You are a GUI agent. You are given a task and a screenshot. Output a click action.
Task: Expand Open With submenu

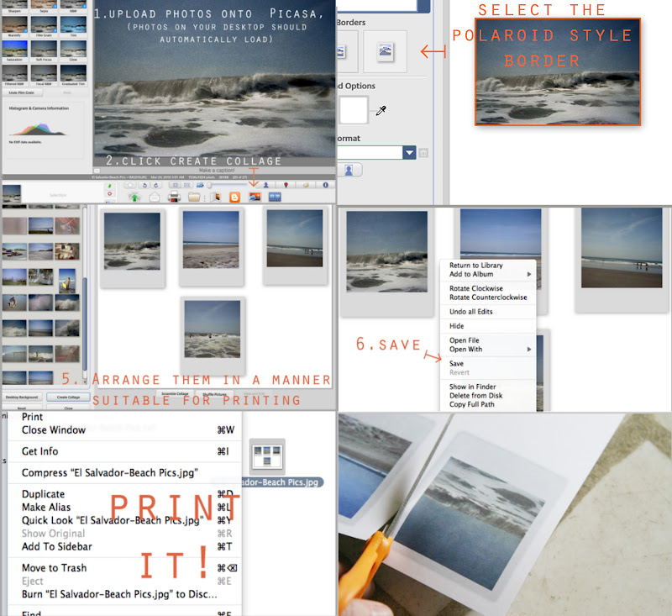489,350
